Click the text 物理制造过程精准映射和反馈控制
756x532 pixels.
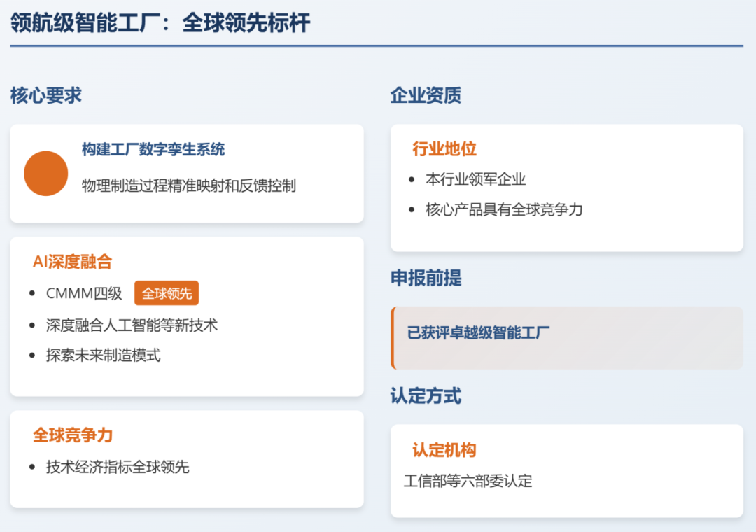click(x=188, y=185)
